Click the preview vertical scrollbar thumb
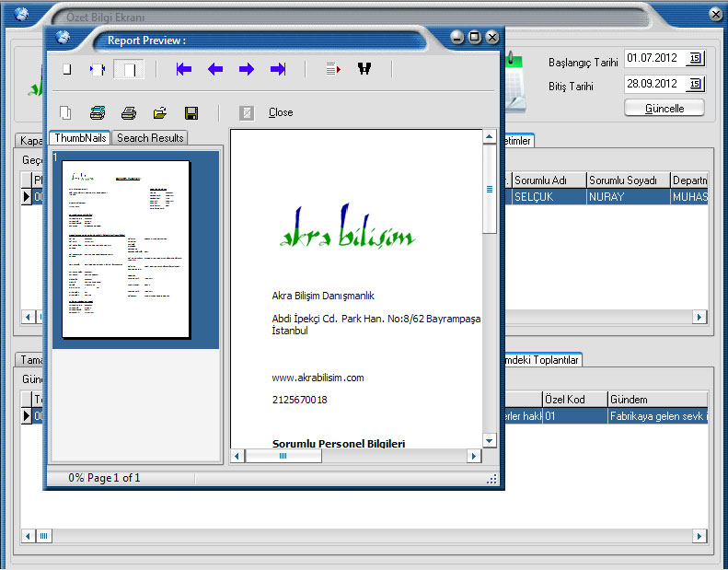Image resolution: width=728 pixels, height=570 pixels. pos(489,189)
